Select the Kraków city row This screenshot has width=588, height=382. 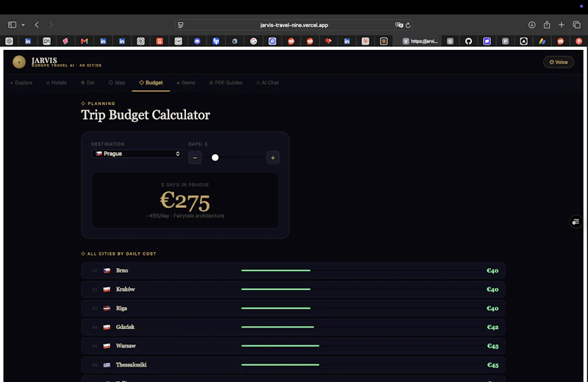point(293,289)
